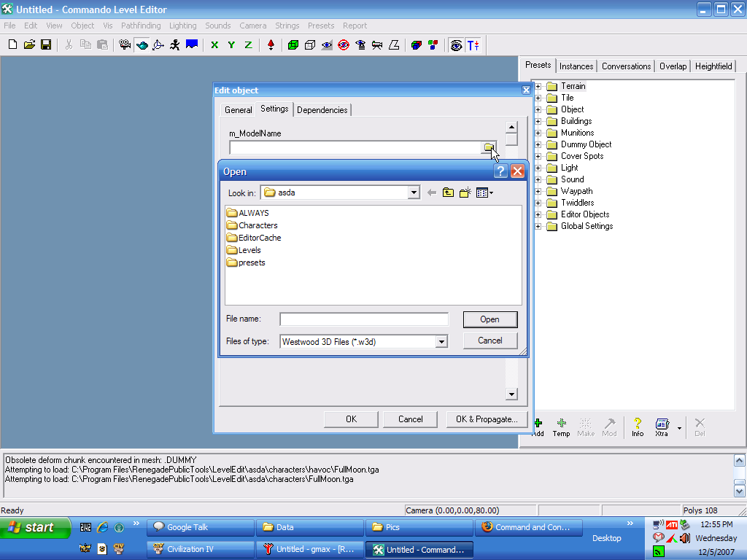Click the Save floppy disk toolbar icon
The height and width of the screenshot is (560, 747).
pyautogui.click(x=46, y=45)
